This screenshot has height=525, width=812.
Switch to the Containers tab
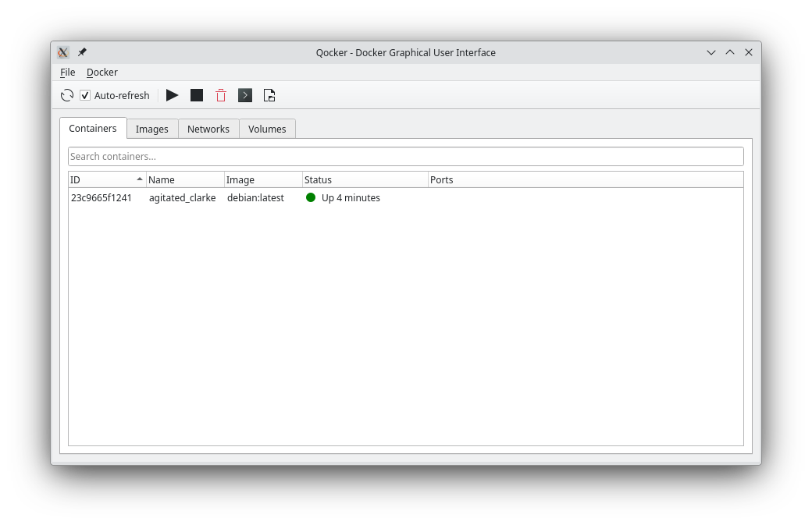tap(93, 128)
